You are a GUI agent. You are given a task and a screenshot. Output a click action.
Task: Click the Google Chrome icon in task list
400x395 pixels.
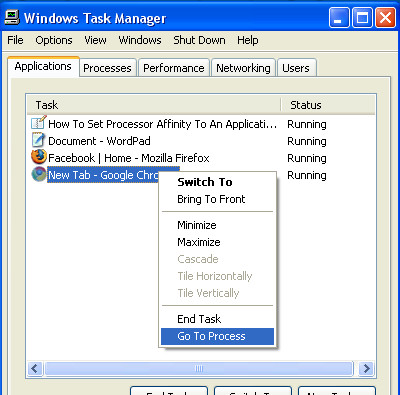[x=39, y=174]
